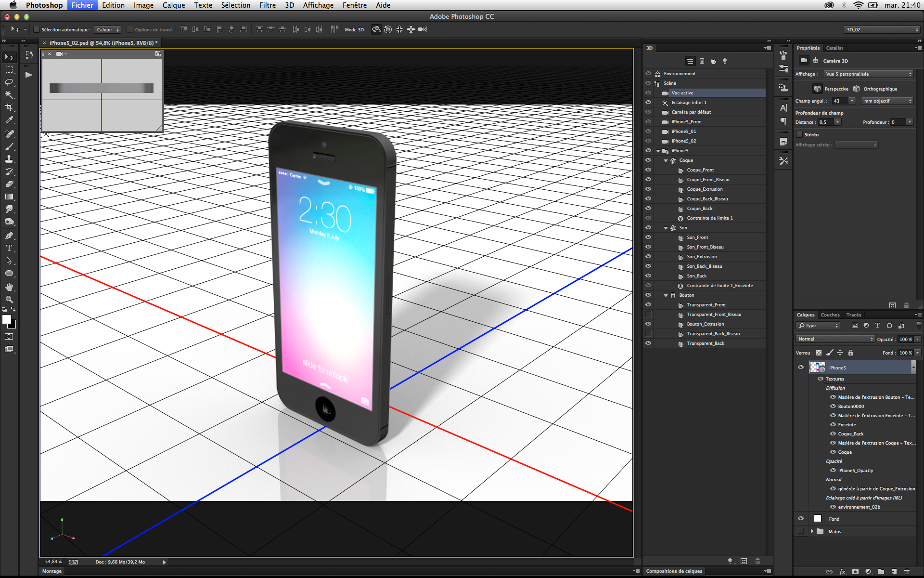
Task: Click the foreground color swatch
Action: pos(6,319)
